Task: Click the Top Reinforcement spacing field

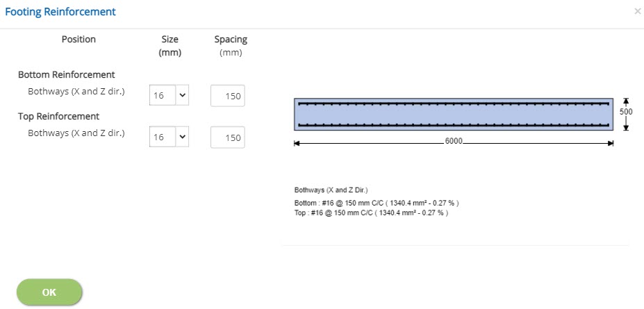Action: coord(228,137)
